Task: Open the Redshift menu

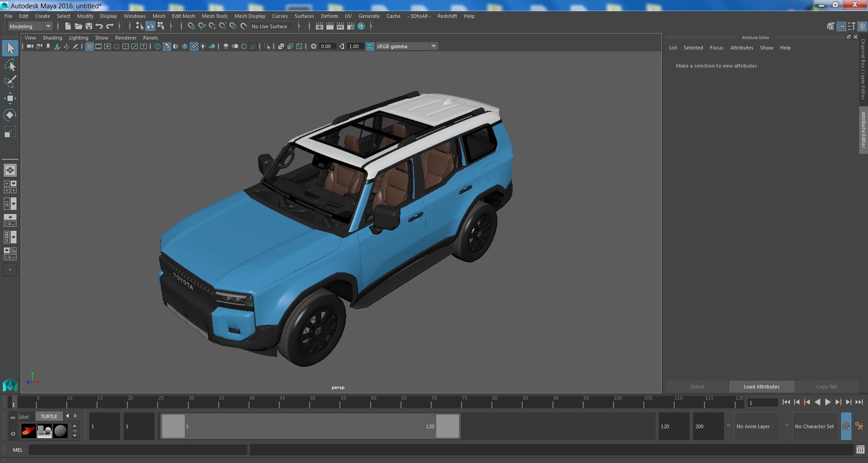Action: (447, 16)
